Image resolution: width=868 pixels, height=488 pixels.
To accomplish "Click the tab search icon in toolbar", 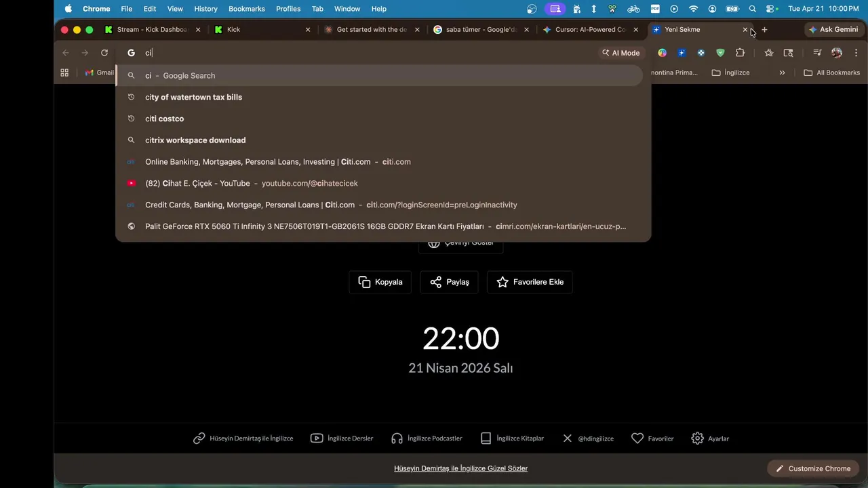I will pos(788,53).
